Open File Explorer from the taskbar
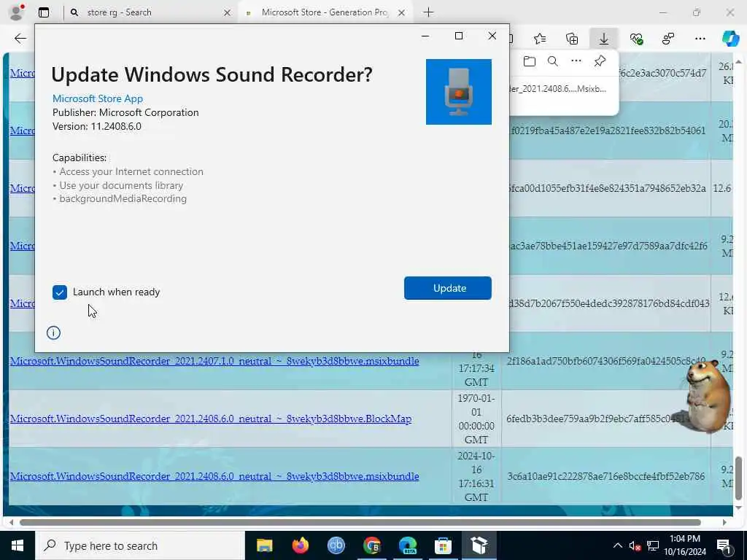 [x=264, y=545]
